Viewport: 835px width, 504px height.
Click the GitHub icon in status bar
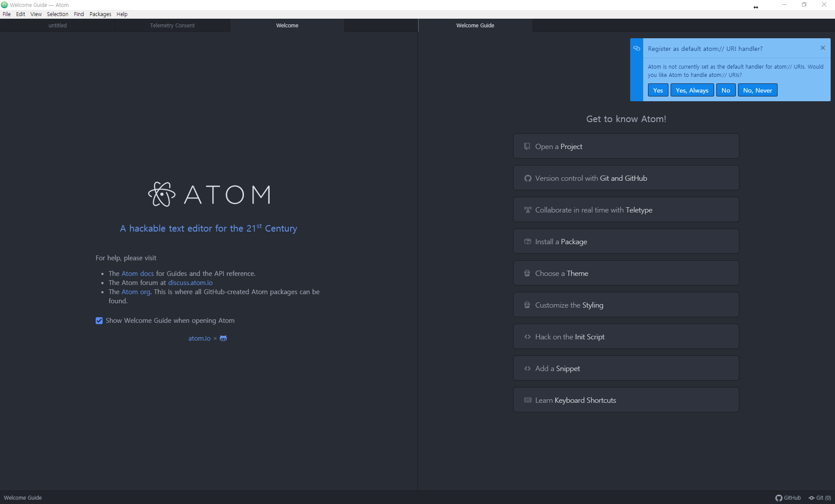778,498
